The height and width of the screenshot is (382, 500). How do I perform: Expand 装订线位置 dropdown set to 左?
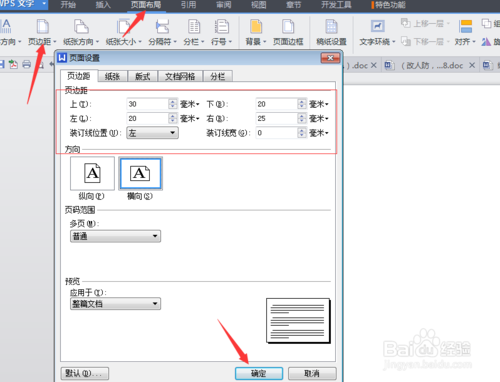pos(152,133)
